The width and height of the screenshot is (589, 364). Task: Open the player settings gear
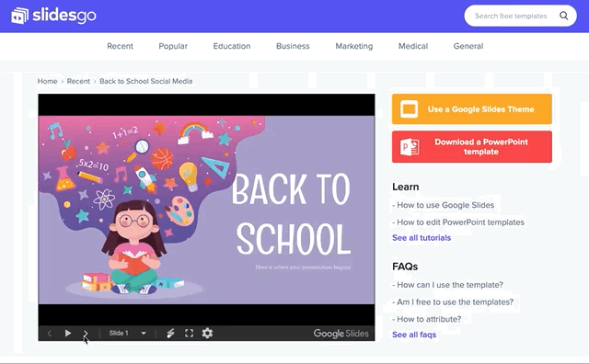pos(207,334)
